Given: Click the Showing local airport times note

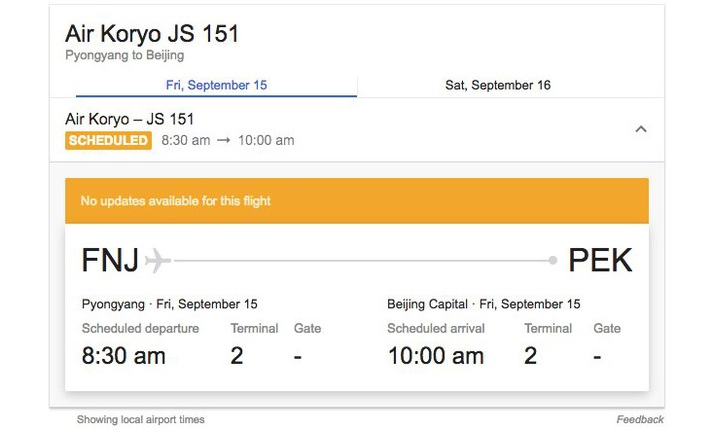Looking at the screenshot, I should [141, 419].
